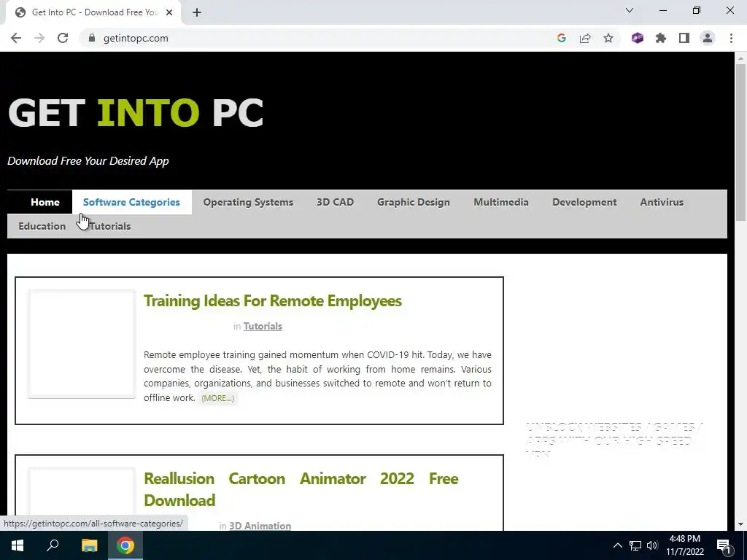747x560 pixels.
Task: Reload the page with the refresh icon
Action: click(x=63, y=38)
